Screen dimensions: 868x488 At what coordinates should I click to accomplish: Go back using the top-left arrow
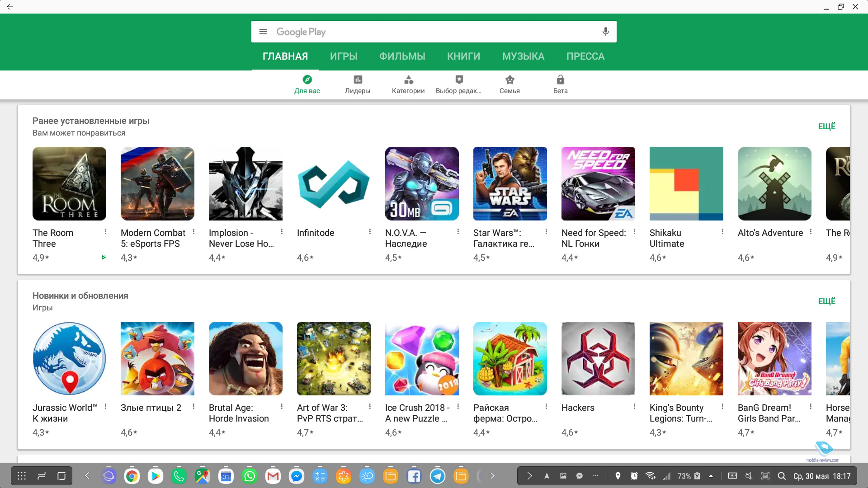(x=10, y=7)
